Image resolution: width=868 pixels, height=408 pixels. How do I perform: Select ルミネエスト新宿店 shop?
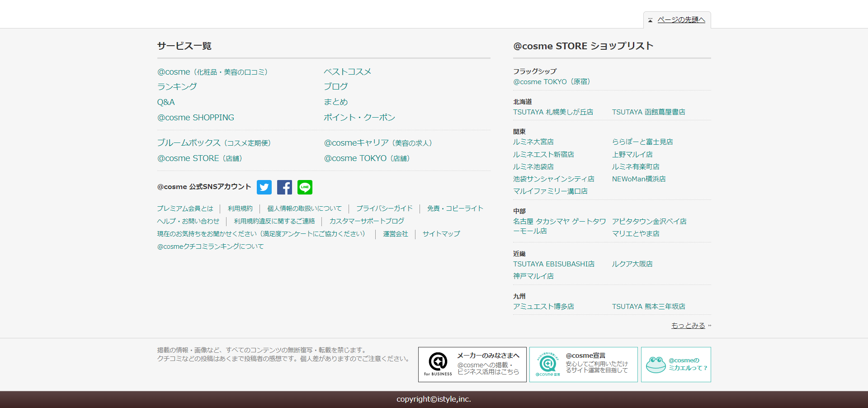click(543, 155)
